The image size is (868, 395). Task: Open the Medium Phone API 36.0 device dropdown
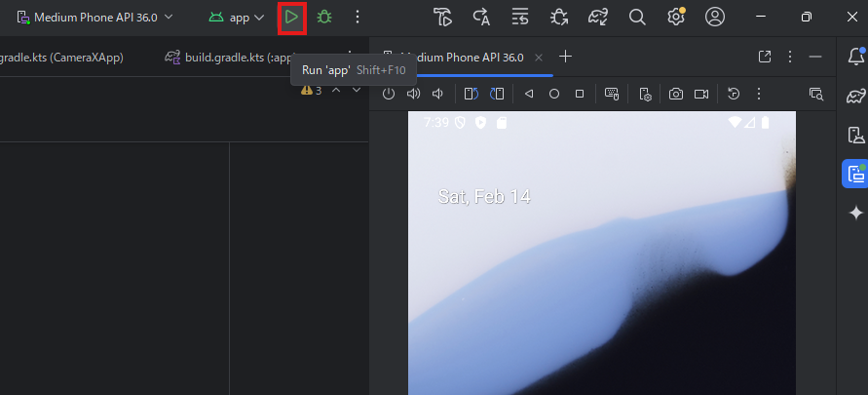coord(95,18)
